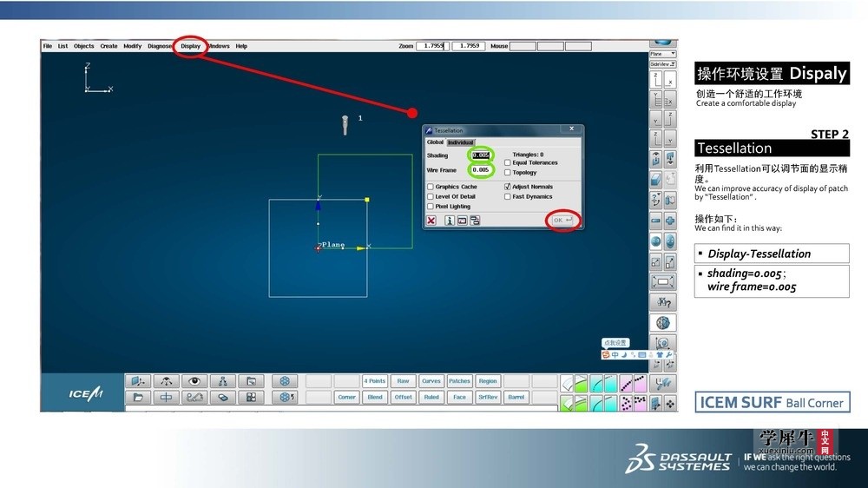This screenshot has height=488, width=868.
Task: Click the U brush icon
Action: tap(662, 383)
